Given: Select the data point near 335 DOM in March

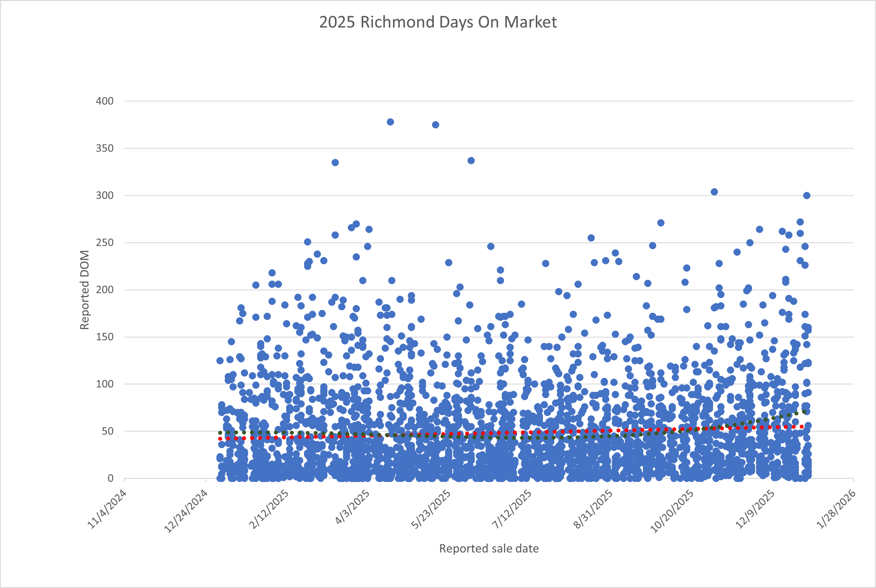Looking at the screenshot, I should click(x=335, y=163).
